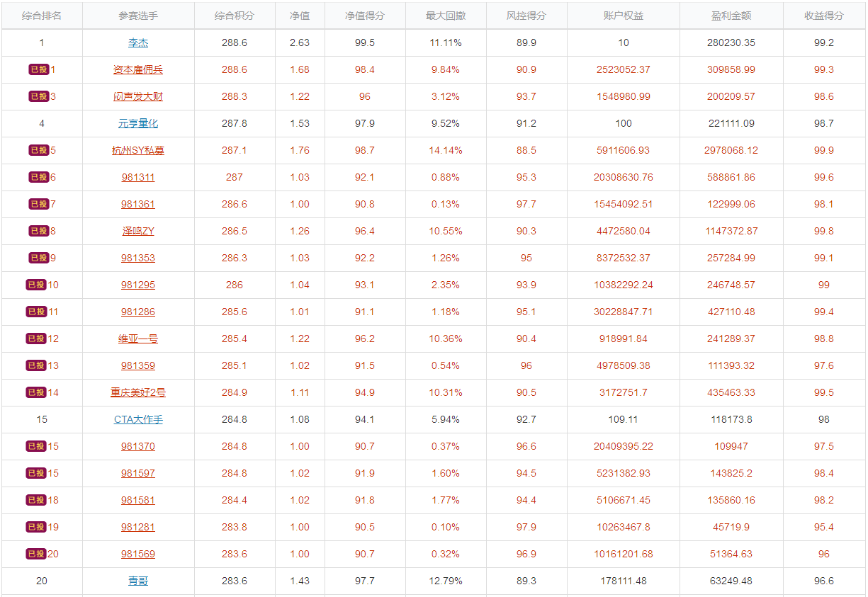Screen dimensions: 868x597
Task: Select the profit amount 280230.35 cell
Action: tap(731, 42)
